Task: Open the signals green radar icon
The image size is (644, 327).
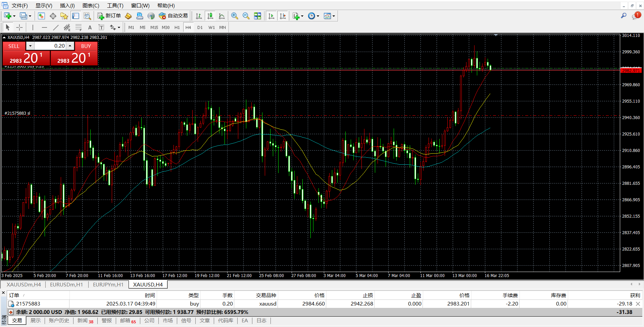Action: pos(151,16)
